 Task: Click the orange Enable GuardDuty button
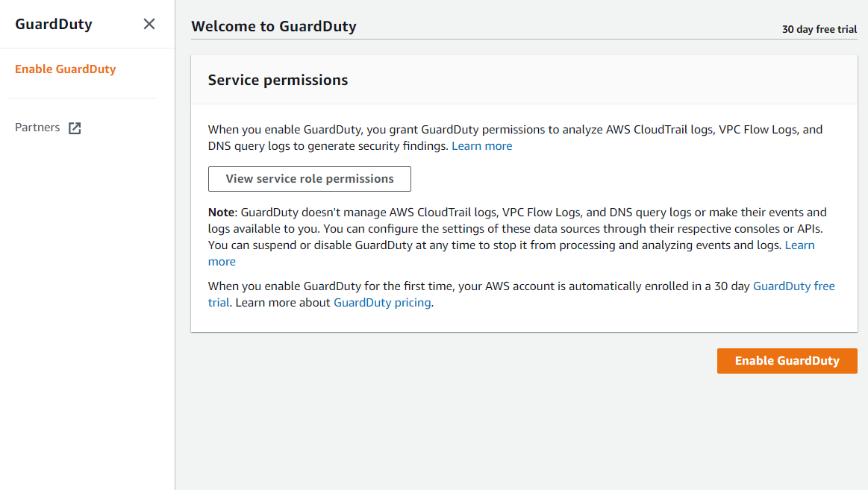787,360
